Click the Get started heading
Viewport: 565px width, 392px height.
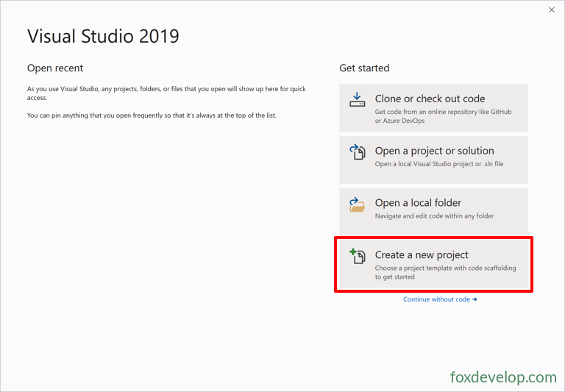pyautogui.click(x=364, y=68)
